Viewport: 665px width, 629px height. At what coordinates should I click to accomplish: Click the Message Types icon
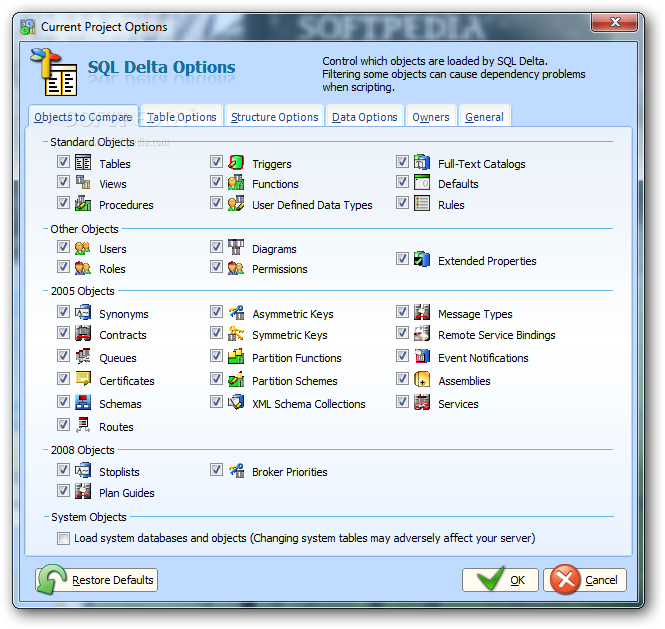(422, 313)
